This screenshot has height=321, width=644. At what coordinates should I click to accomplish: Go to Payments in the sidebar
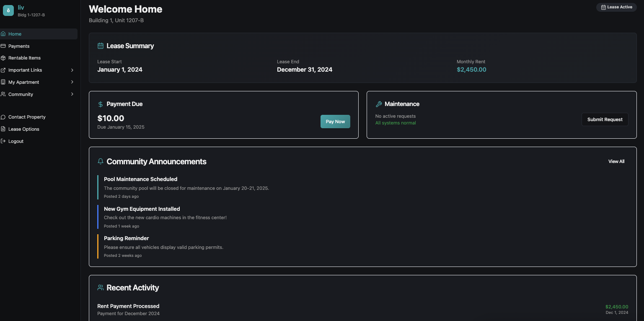tap(39, 46)
